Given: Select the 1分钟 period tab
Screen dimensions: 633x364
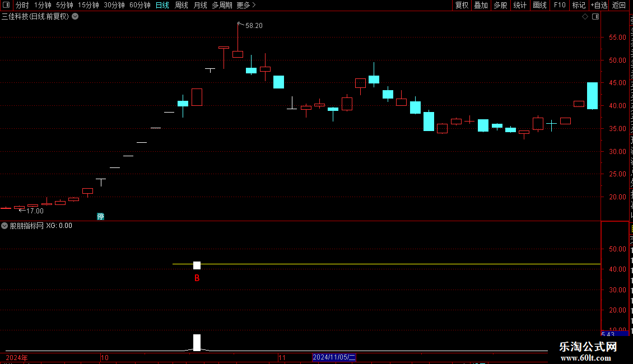Looking at the screenshot, I should [x=43, y=5].
